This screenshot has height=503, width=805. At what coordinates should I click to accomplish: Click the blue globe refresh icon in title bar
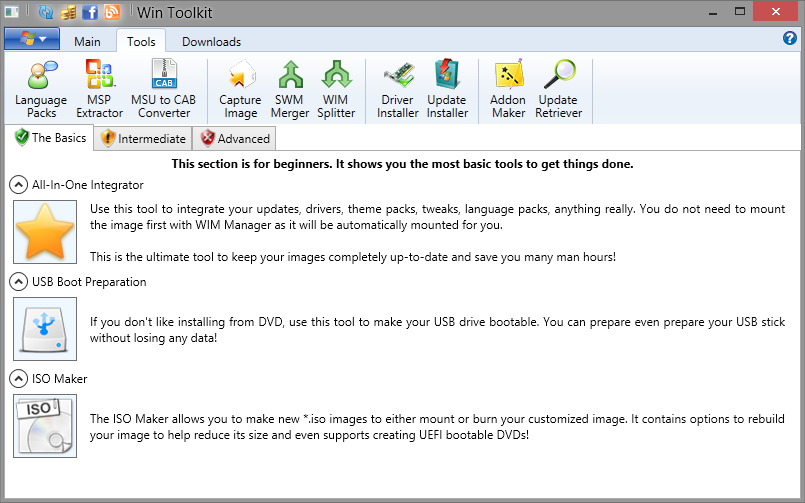pos(46,12)
